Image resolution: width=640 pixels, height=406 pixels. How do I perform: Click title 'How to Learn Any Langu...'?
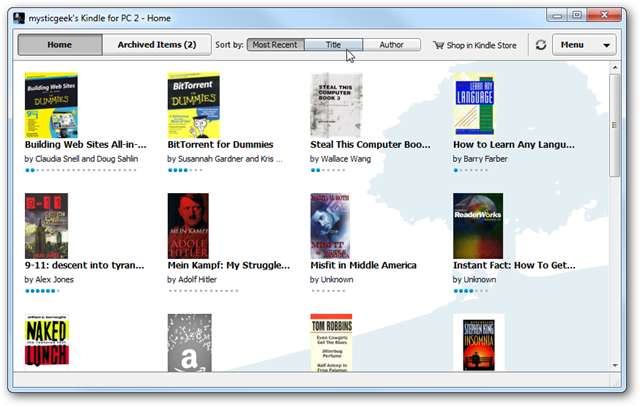pyautogui.click(x=514, y=144)
